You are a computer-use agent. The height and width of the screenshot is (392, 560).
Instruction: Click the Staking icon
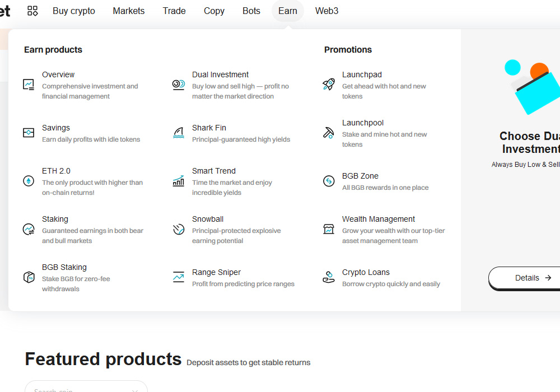pyautogui.click(x=29, y=229)
